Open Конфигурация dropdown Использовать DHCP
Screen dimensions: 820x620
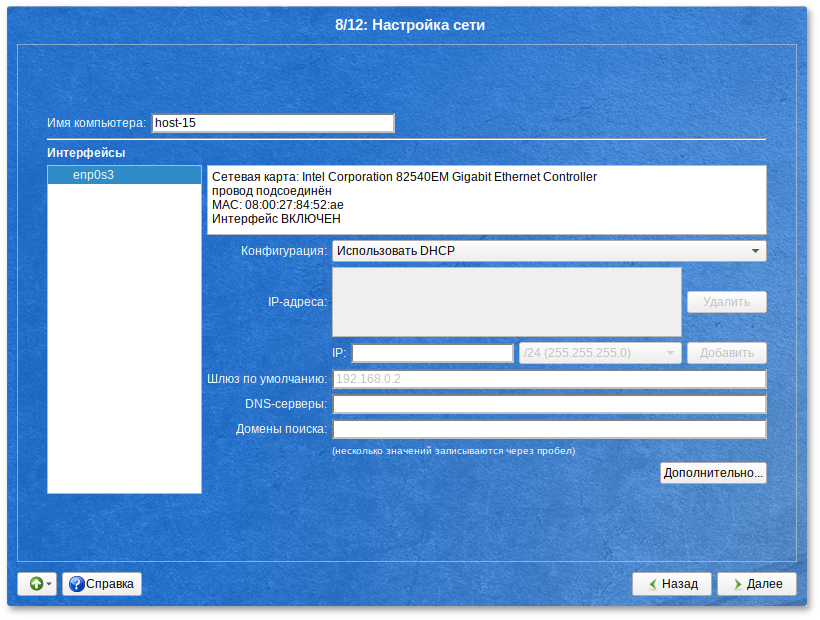pos(549,251)
